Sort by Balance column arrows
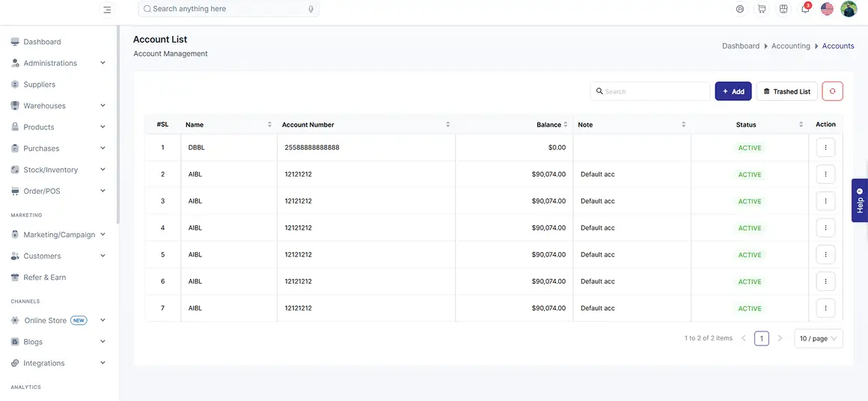 (x=566, y=124)
